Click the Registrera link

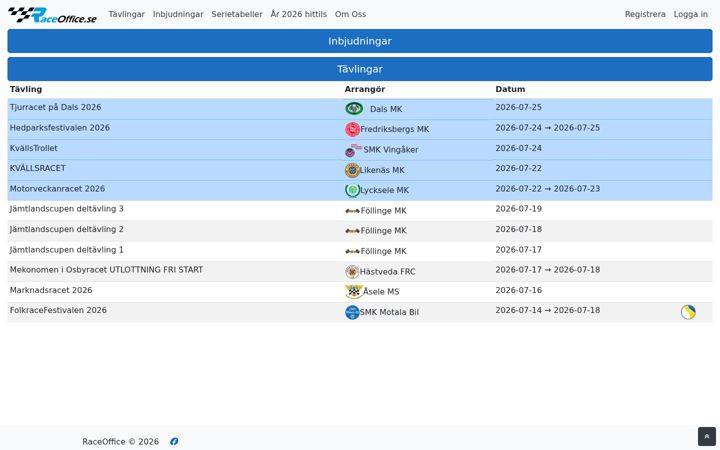click(645, 14)
